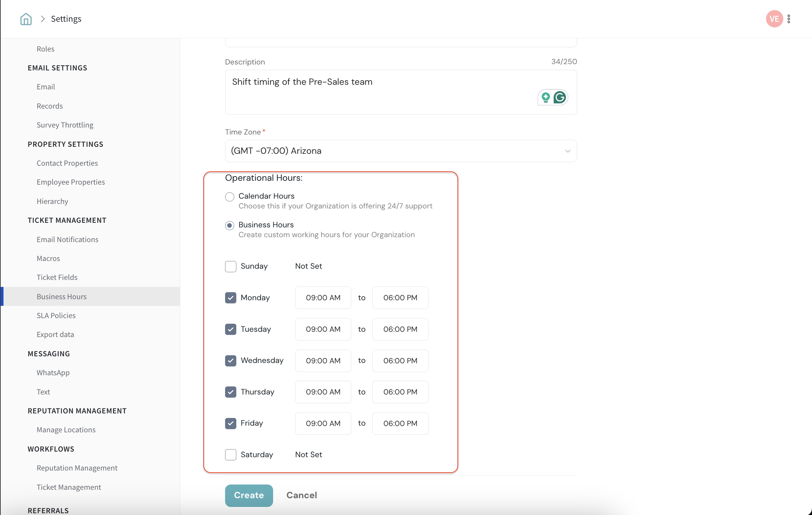Go to Ticket Fields settings
The width and height of the screenshot is (812, 515).
click(x=57, y=277)
